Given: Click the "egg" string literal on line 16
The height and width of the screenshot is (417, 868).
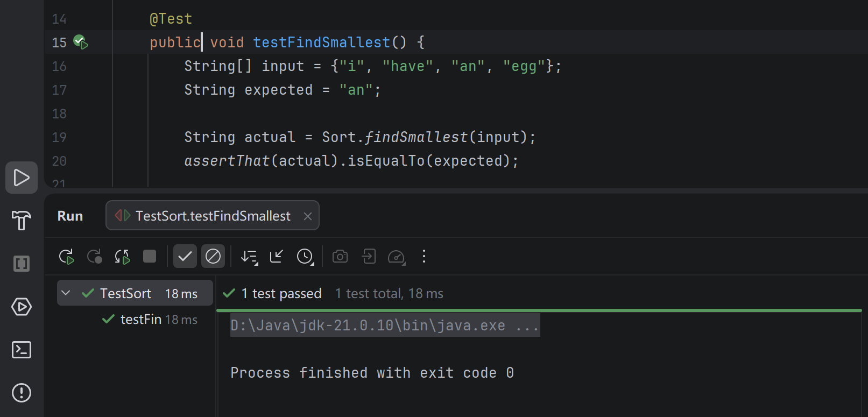Looking at the screenshot, I should point(524,66).
